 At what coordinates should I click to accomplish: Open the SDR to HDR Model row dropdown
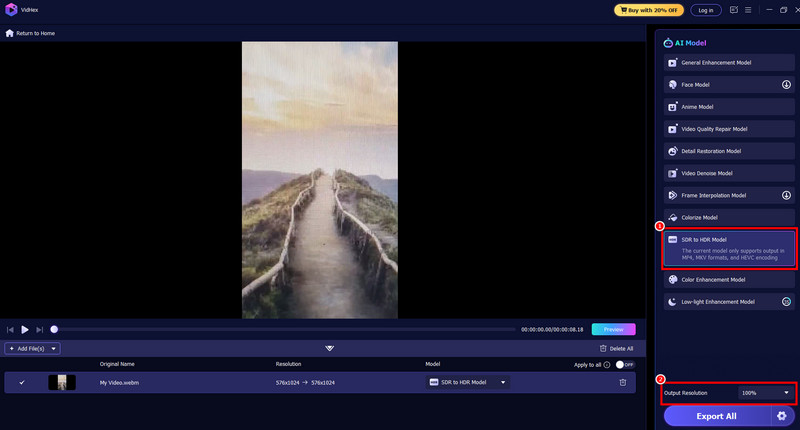coord(467,383)
